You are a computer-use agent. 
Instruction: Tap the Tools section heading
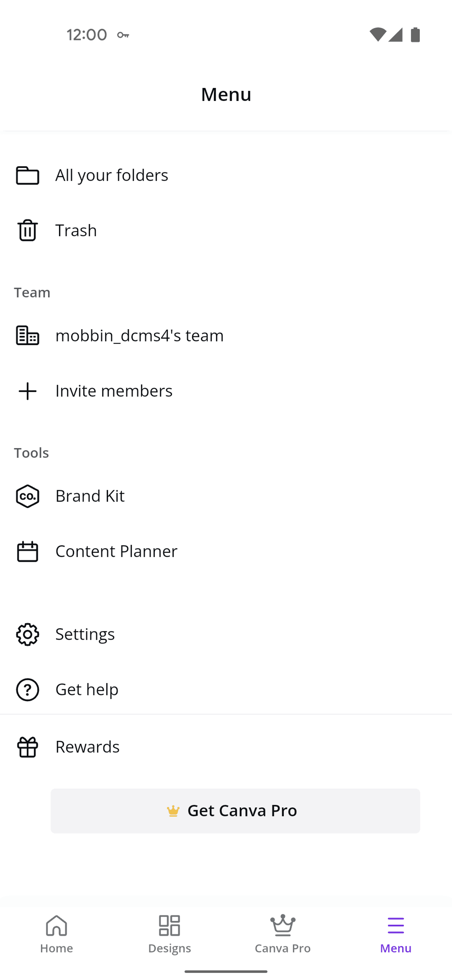pos(32,453)
